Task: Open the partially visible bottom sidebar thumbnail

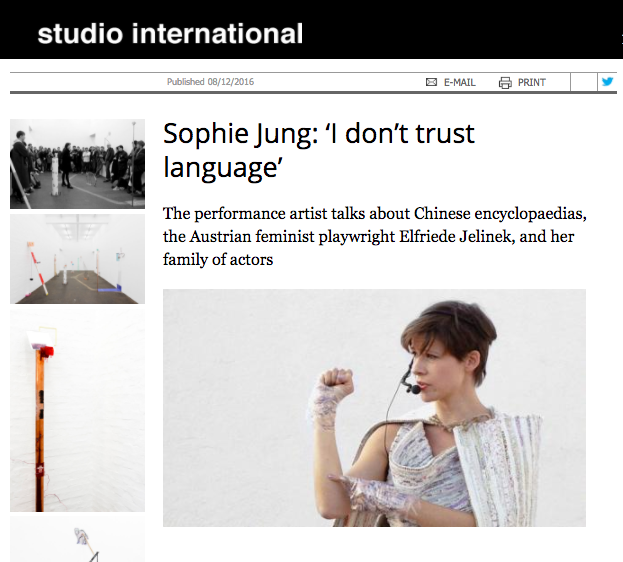Action: pos(77,539)
